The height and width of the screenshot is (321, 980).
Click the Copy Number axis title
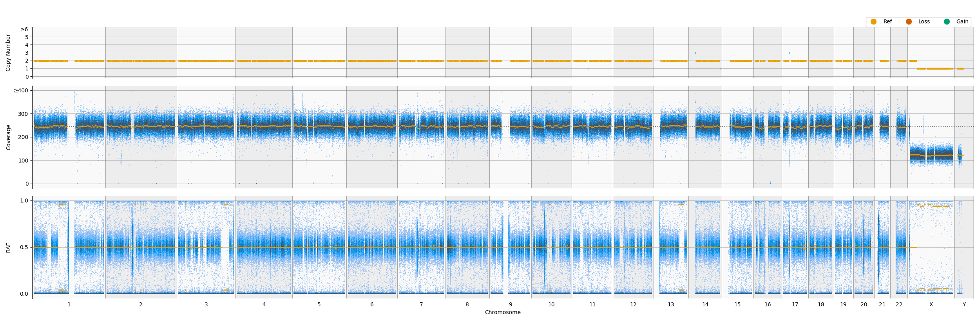[8, 52]
